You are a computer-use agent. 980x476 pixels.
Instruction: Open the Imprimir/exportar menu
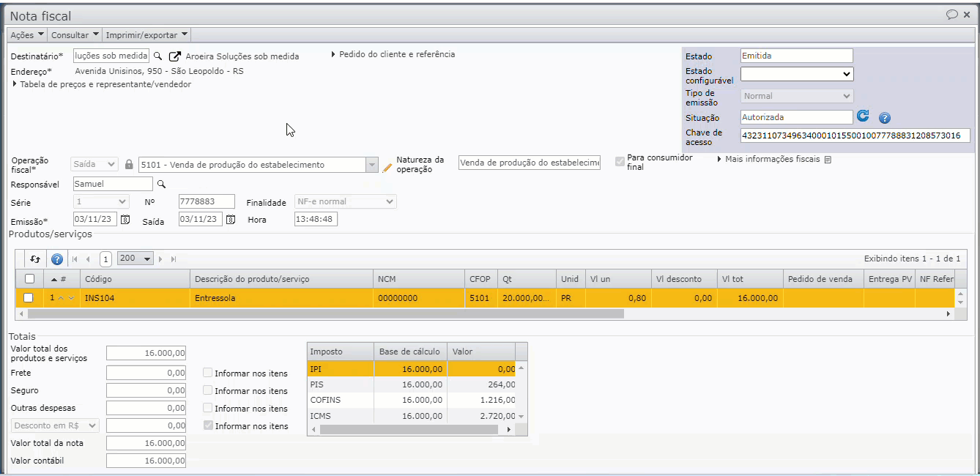pos(146,34)
